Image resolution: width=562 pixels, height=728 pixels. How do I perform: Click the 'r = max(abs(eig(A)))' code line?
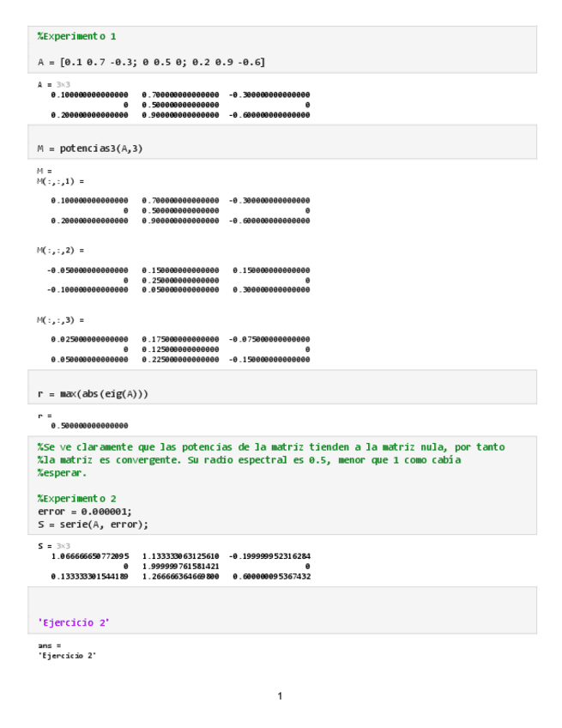[99, 394]
